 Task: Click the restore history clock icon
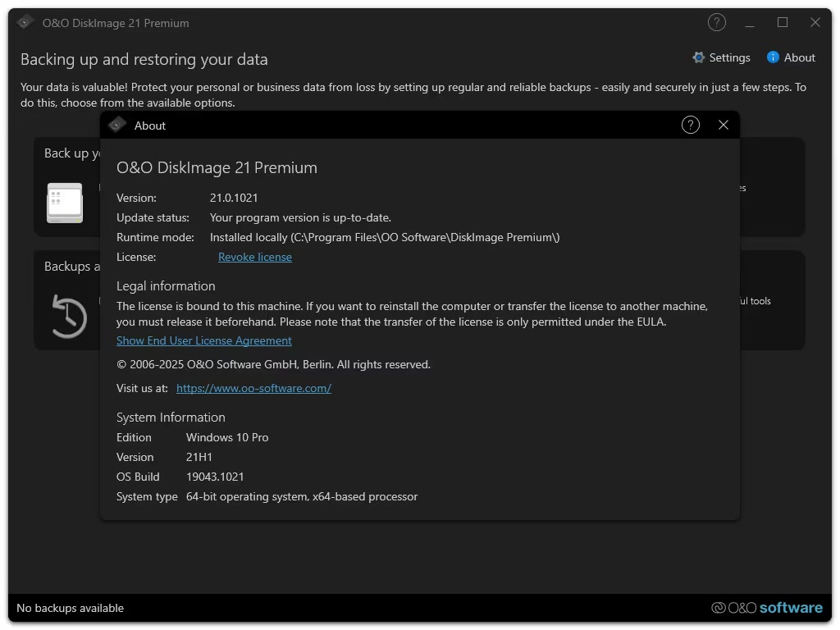point(69,317)
